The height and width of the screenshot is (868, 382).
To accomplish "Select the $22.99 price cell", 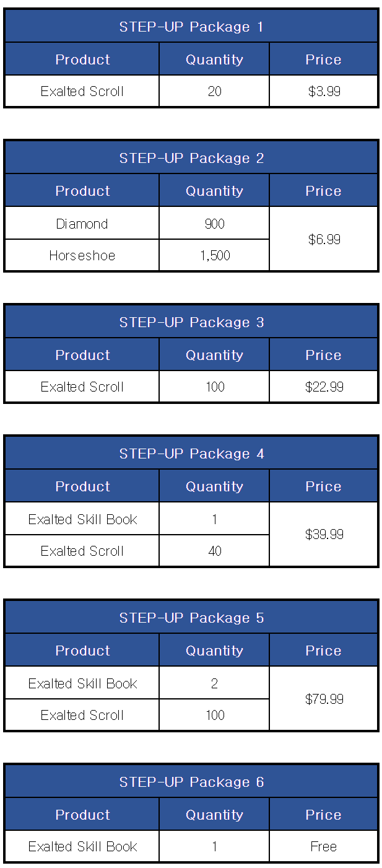I will click(323, 387).
